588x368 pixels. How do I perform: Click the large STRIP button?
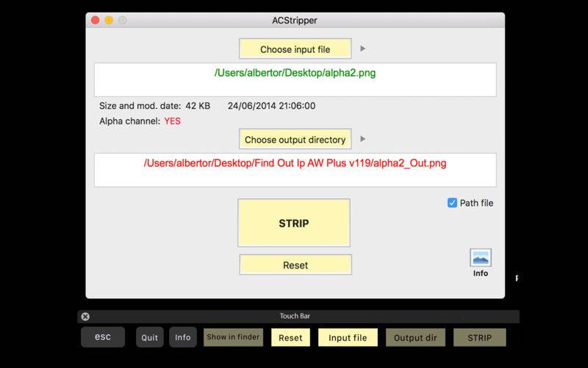(x=294, y=223)
